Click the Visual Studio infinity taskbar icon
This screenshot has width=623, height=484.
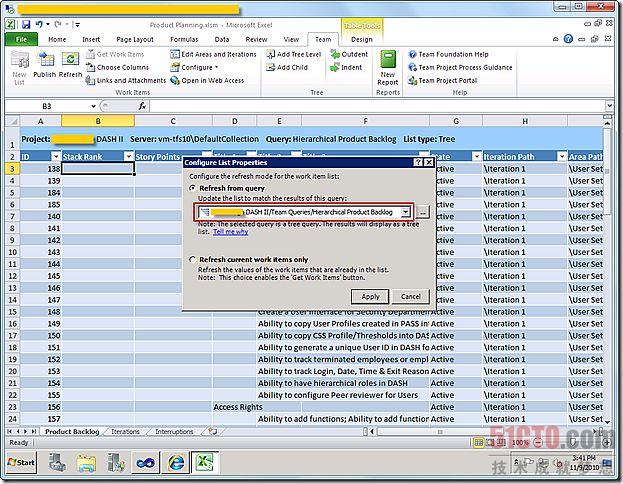pyautogui.click(x=145, y=463)
